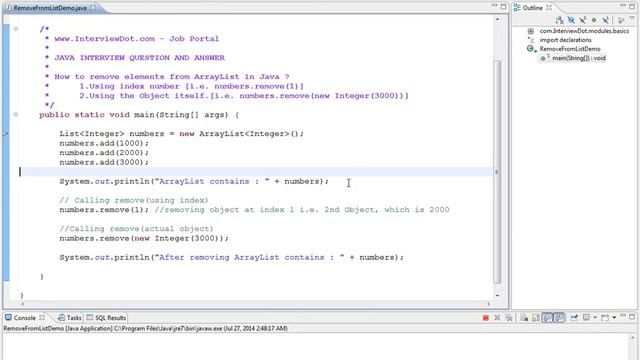Select RemoveFromListDemo class in Outline

(570, 49)
